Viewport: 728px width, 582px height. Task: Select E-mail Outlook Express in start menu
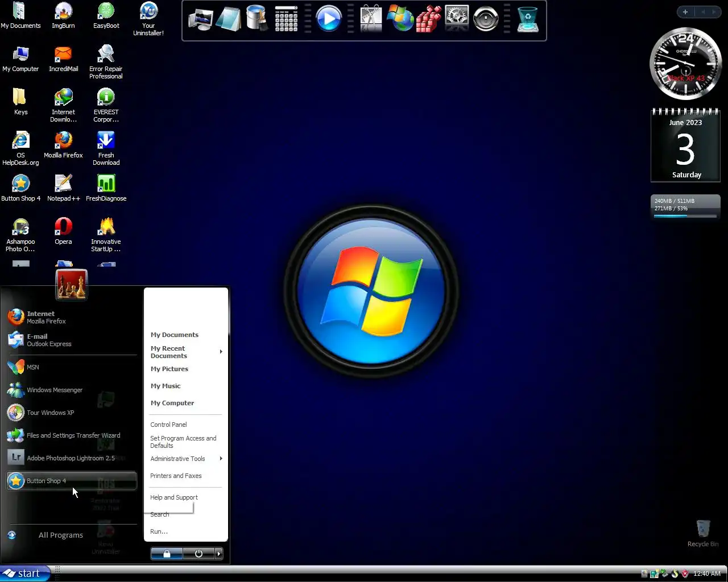(x=71, y=340)
